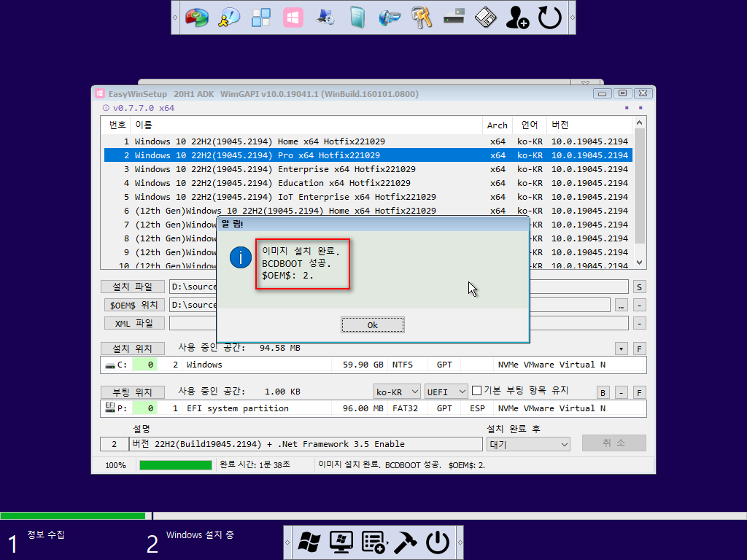This screenshot has width=747, height=560.
Task: Click the 번호 column header
Action: tap(117, 125)
